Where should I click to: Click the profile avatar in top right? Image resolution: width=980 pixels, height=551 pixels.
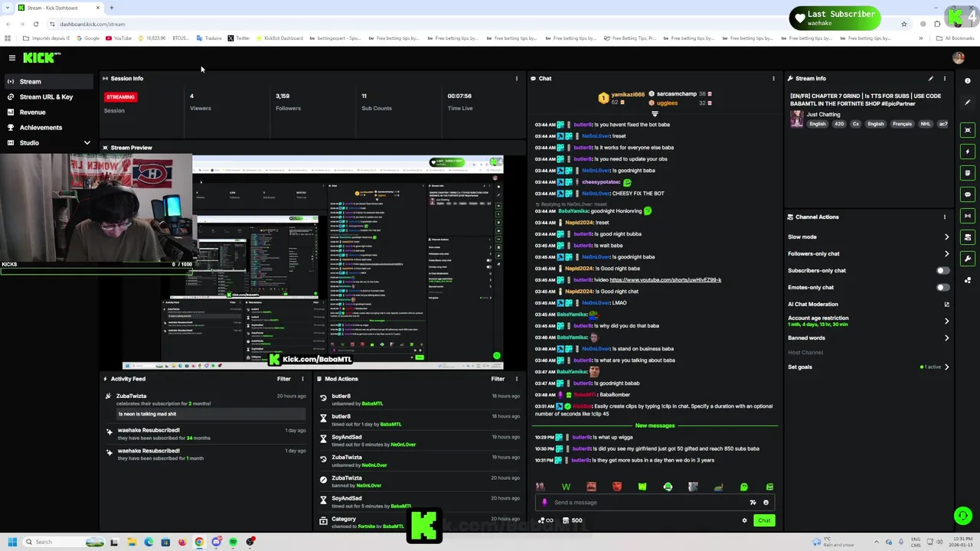959,57
